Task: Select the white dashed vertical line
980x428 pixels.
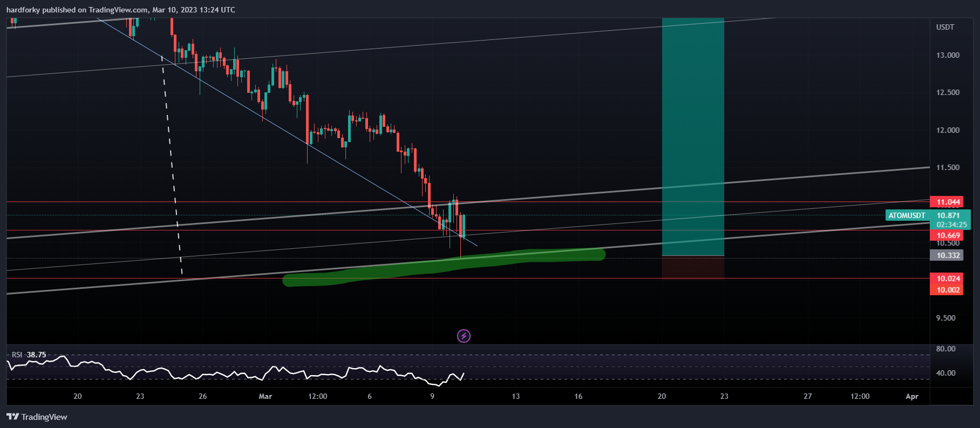Action: [172, 165]
